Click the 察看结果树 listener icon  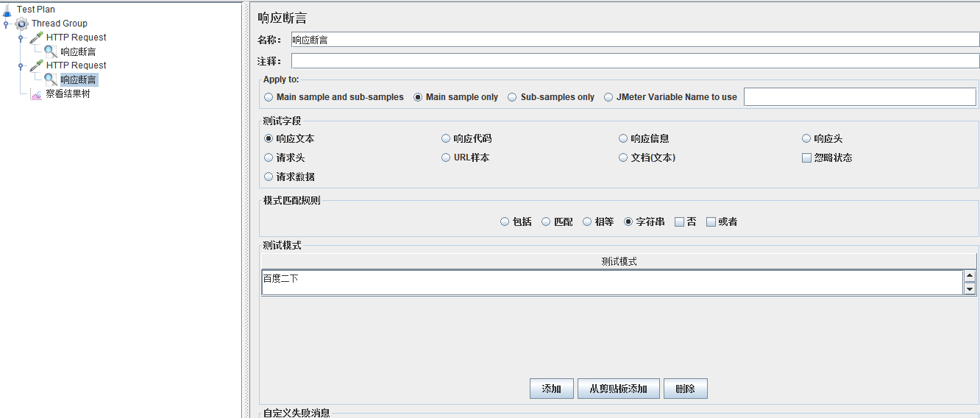[36, 94]
